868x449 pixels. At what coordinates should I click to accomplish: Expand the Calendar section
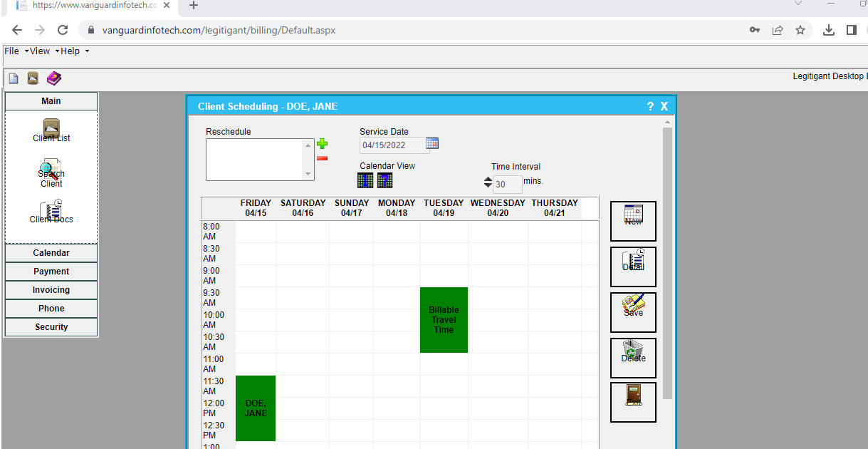(x=51, y=253)
